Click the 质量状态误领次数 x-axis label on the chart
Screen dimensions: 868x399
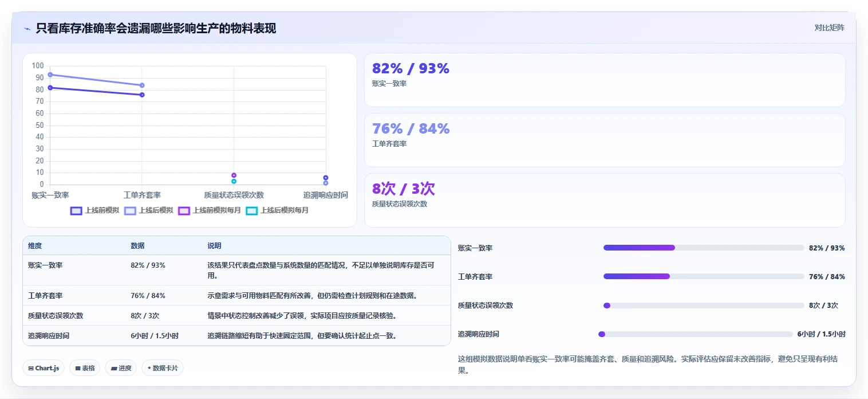tap(234, 195)
